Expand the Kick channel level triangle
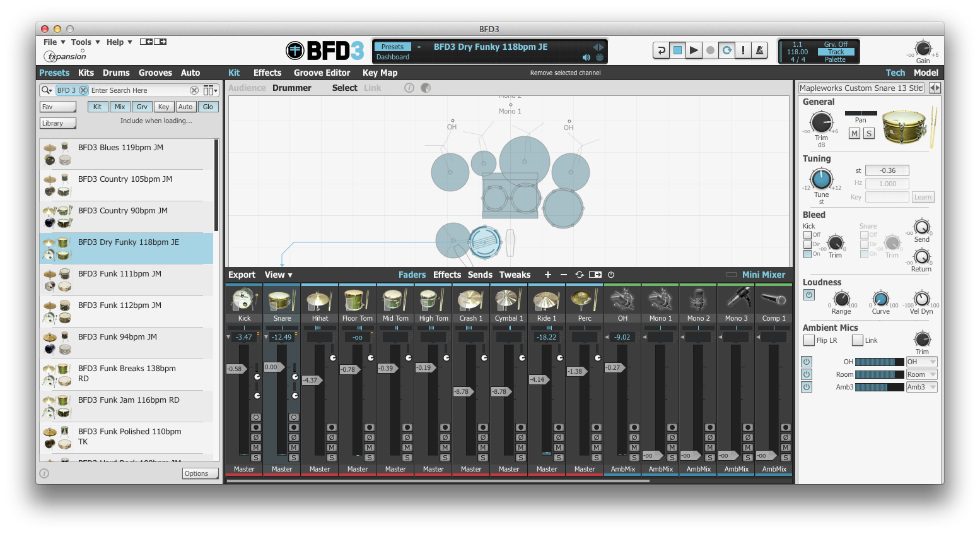 coord(228,337)
